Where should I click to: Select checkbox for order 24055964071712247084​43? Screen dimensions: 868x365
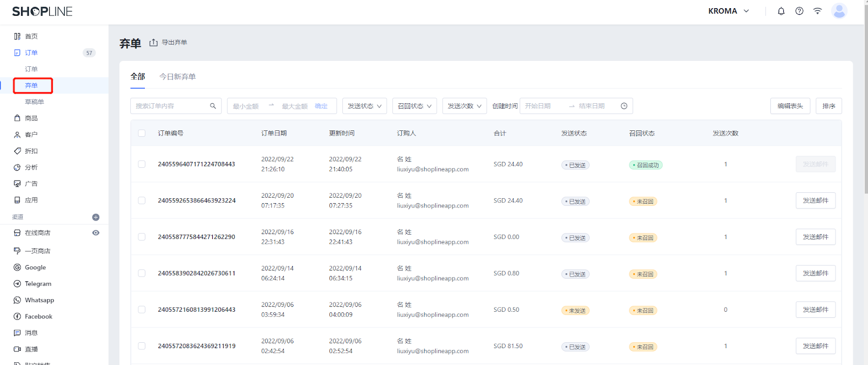tap(142, 164)
